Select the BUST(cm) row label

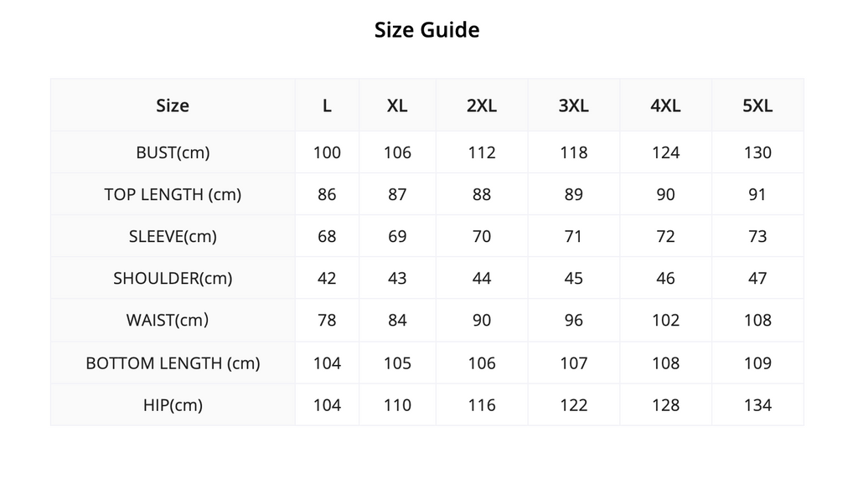[x=173, y=152]
